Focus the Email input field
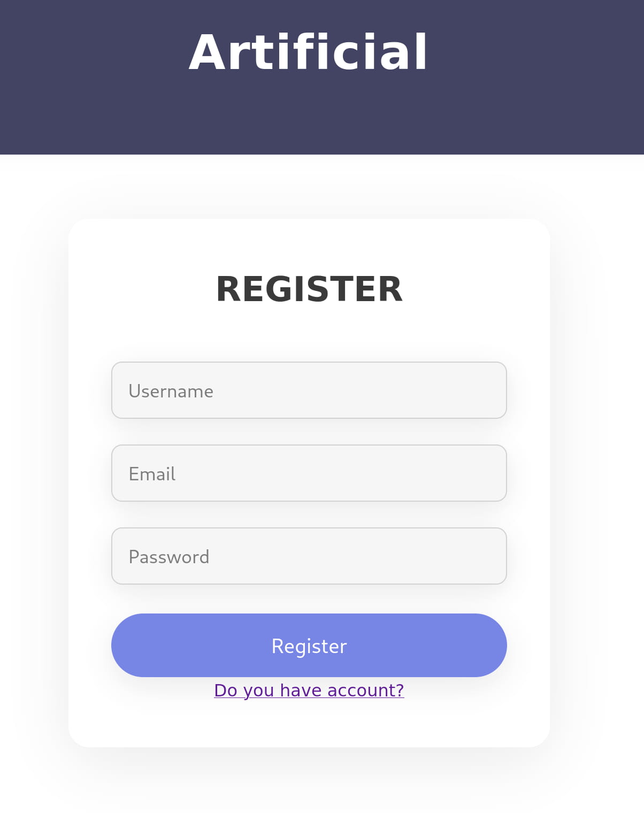The height and width of the screenshot is (813, 644). tap(309, 473)
